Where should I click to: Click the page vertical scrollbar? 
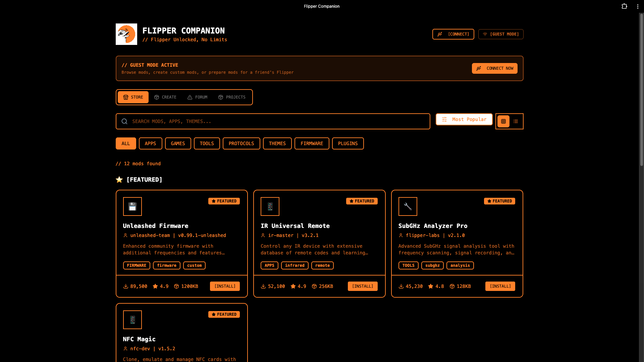[641, 89]
